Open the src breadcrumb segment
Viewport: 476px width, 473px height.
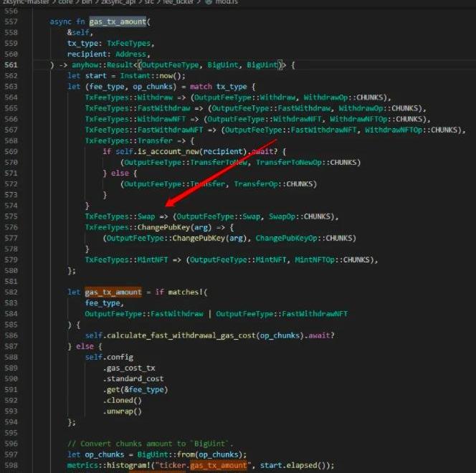click(149, 3)
